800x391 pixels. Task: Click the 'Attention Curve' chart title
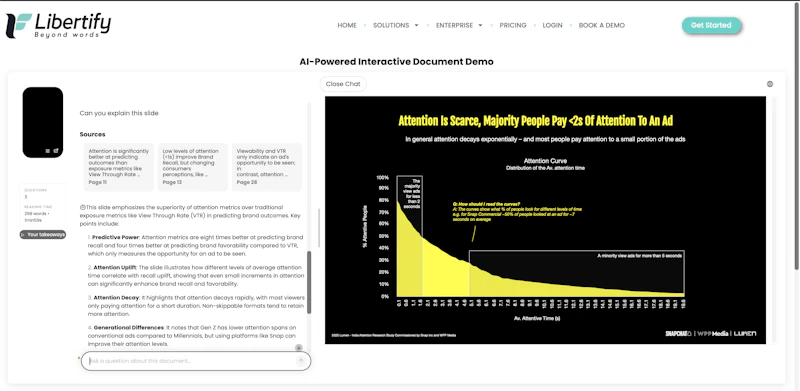click(x=545, y=161)
